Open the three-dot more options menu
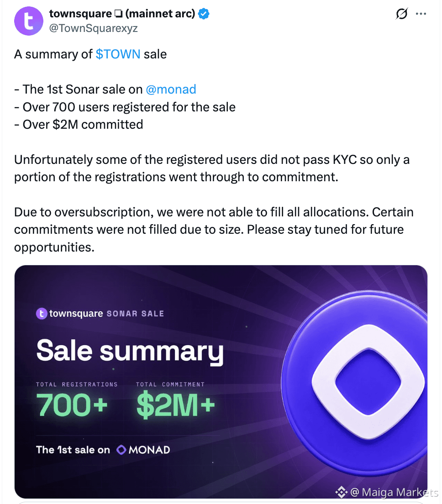Image resolution: width=442 pixels, height=504 pixels. (x=421, y=14)
